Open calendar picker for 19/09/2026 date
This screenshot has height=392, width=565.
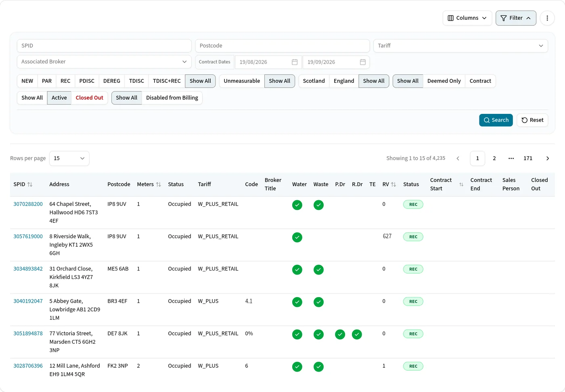363,62
